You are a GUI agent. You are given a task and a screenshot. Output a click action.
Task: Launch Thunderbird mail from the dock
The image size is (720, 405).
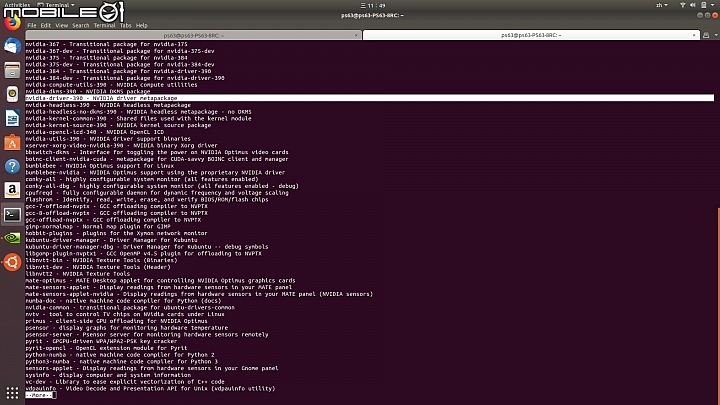coord(12,46)
